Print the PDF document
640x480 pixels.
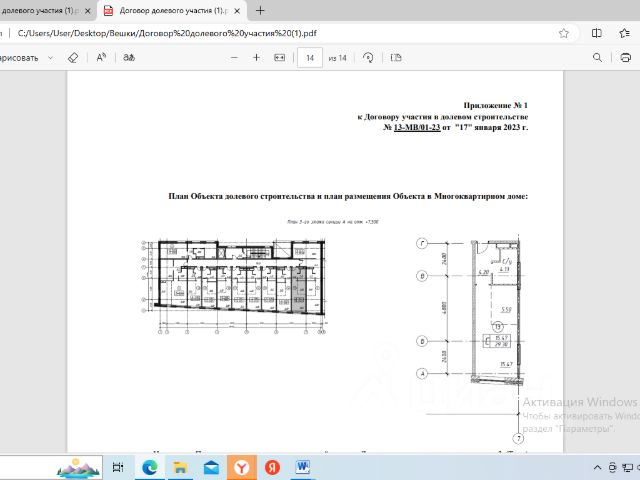tap(625, 58)
